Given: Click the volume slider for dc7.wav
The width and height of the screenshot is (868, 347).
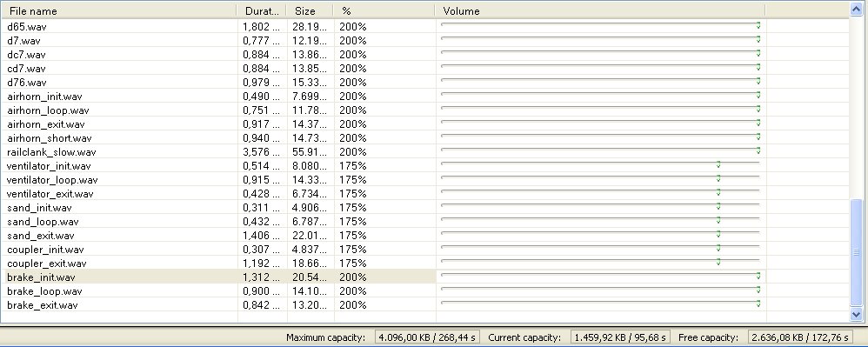Looking at the screenshot, I should coord(600,52).
